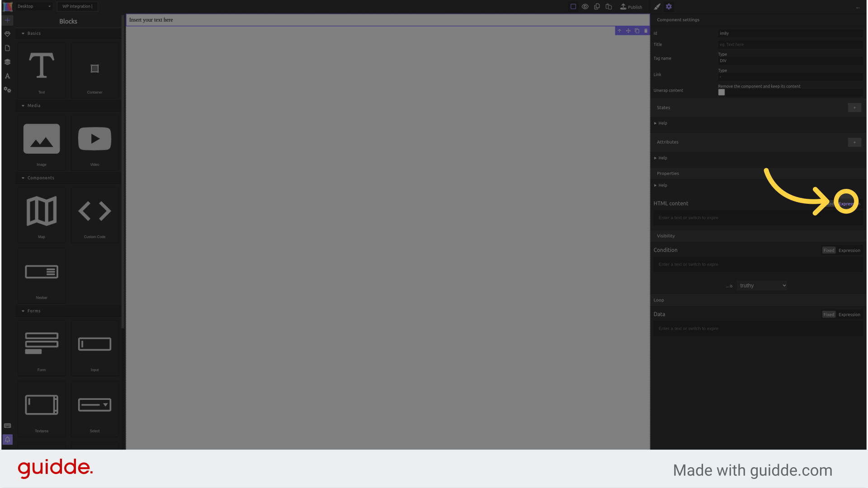The image size is (868, 488).
Task: Select the Custom Code block
Action: (x=94, y=215)
